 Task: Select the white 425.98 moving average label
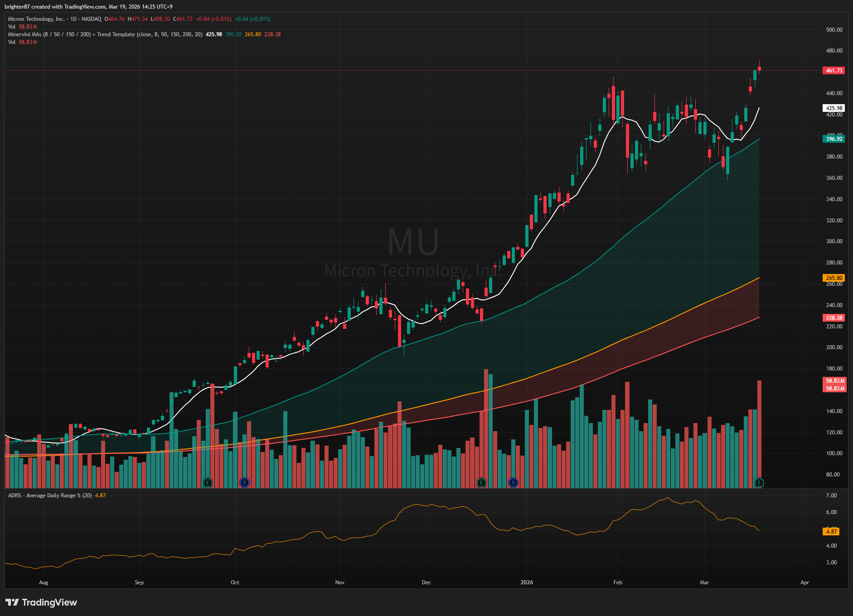[834, 108]
